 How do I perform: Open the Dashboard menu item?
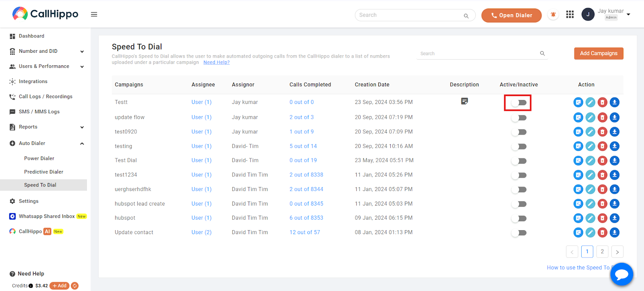pyautogui.click(x=31, y=36)
